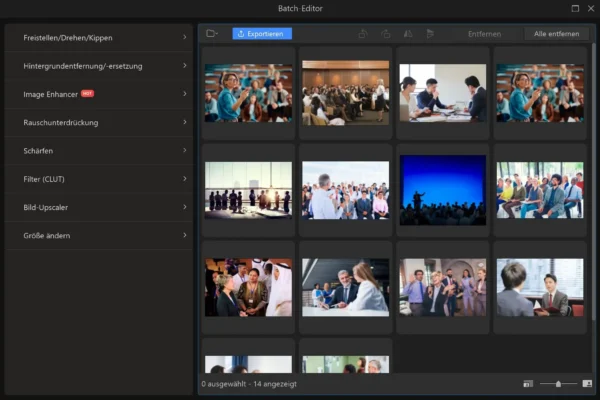Image resolution: width=600 pixels, height=400 pixels.
Task: Expand Freistellen/Drehen/Kippen section
Action: [98, 38]
